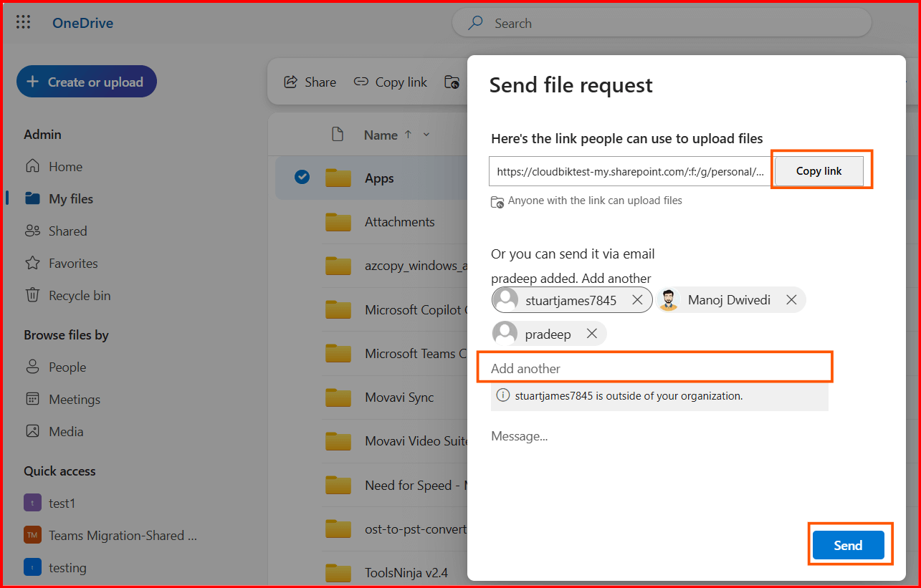
Task: Remove Manoj Dwivedi from the recipients
Action: 791,300
